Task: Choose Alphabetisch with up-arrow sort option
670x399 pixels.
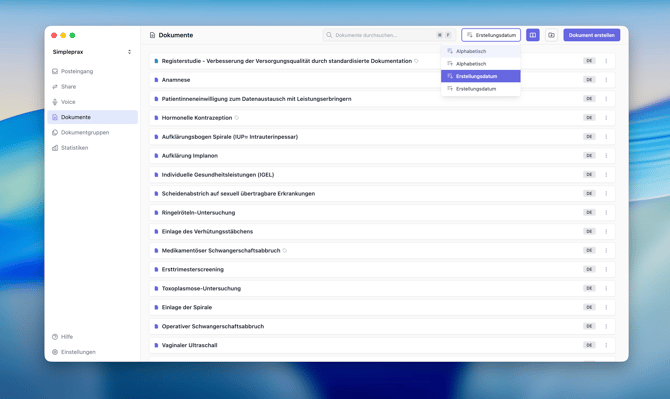Action: (x=481, y=64)
